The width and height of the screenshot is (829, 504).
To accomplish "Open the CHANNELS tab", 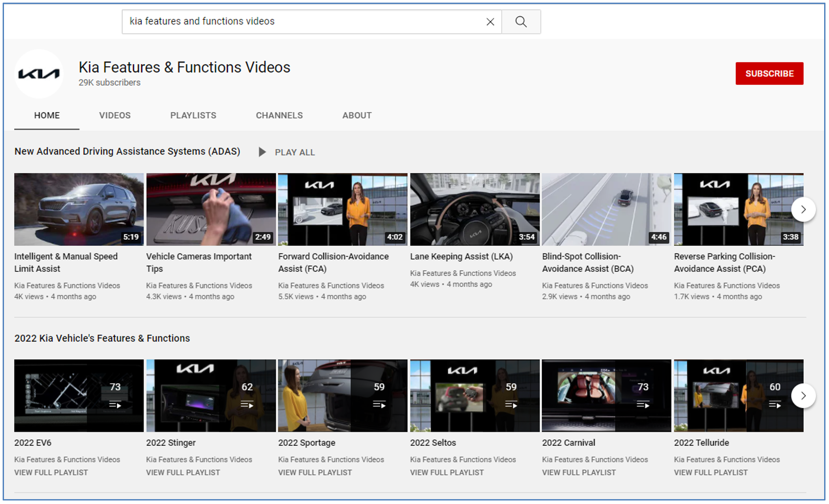I will 279,115.
